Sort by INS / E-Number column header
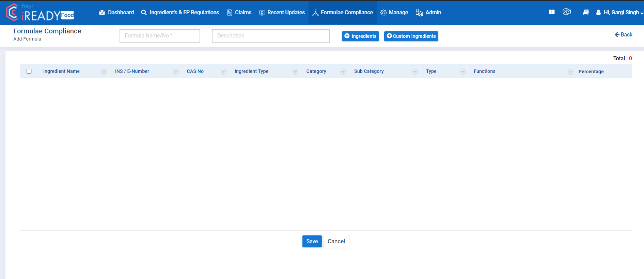 (132, 71)
